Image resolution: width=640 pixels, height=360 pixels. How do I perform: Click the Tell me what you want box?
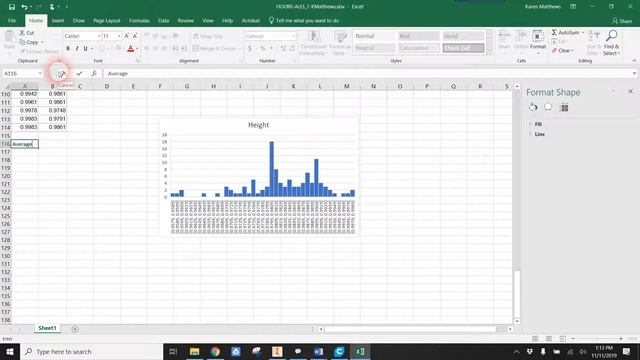(x=304, y=20)
